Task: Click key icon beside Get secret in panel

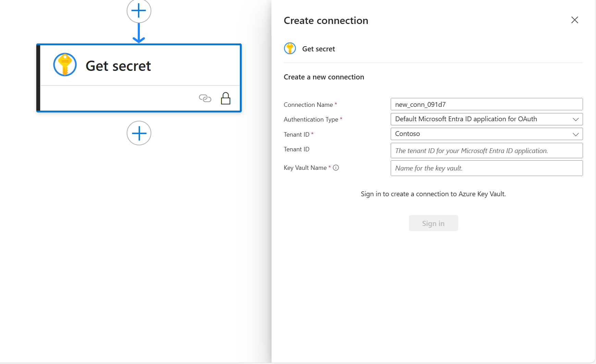Action: tap(290, 48)
